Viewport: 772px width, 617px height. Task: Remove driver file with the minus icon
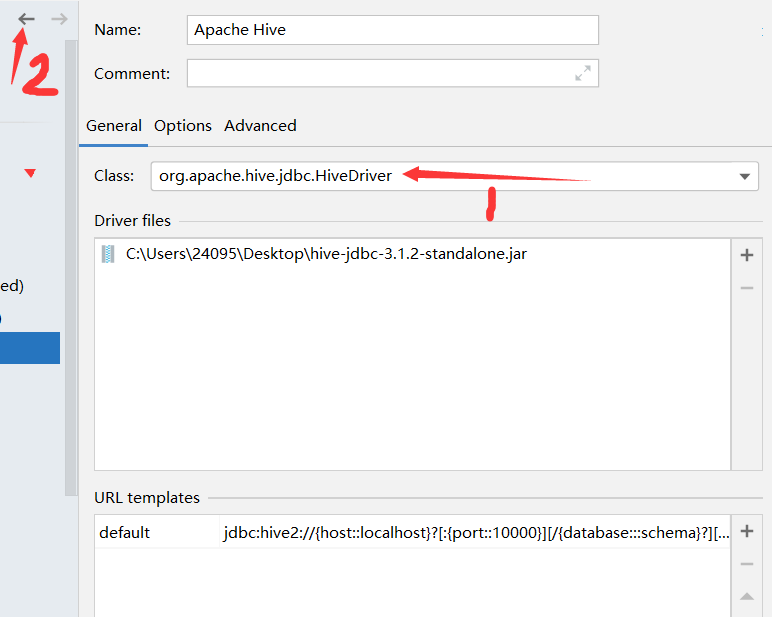point(747,288)
